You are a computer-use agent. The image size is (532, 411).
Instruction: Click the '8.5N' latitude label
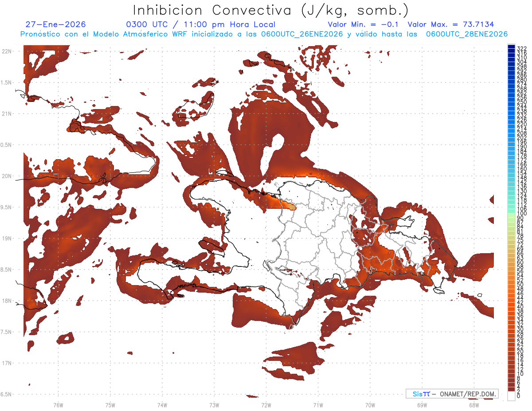7,270
